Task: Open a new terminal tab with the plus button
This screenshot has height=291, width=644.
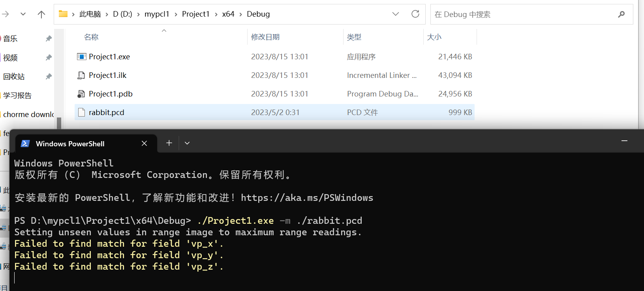Action: coord(169,143)
